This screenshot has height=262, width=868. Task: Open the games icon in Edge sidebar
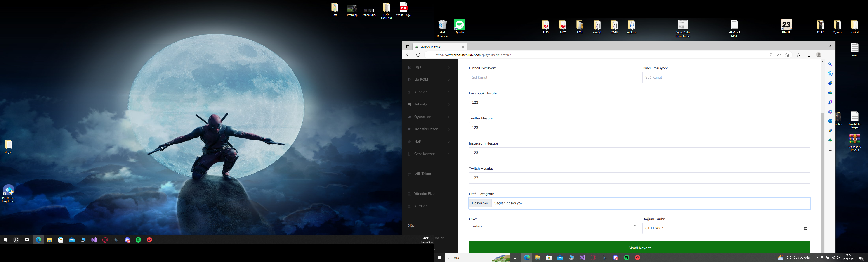tap(830, 102)
